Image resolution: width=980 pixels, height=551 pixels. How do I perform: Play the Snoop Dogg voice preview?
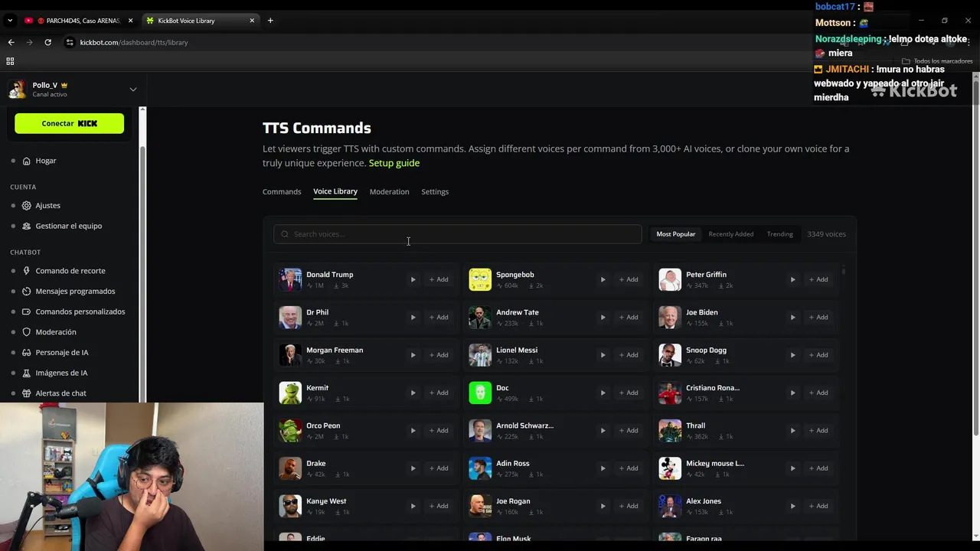pyautogui.click(x=792, y=355)
